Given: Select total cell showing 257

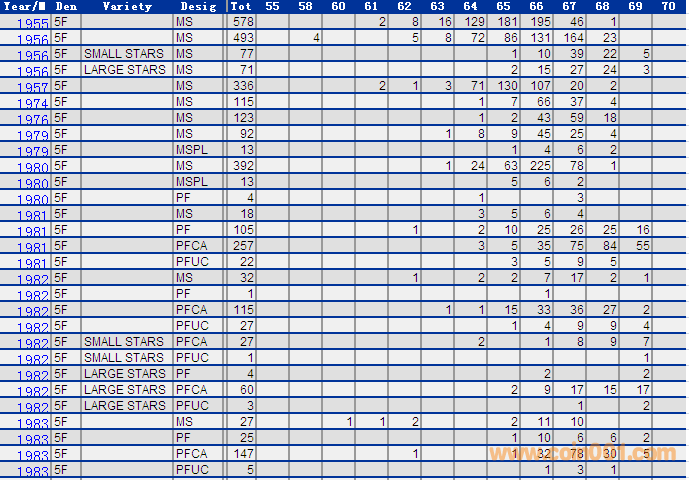Looking at the screenshot, I should click(243, 246).
